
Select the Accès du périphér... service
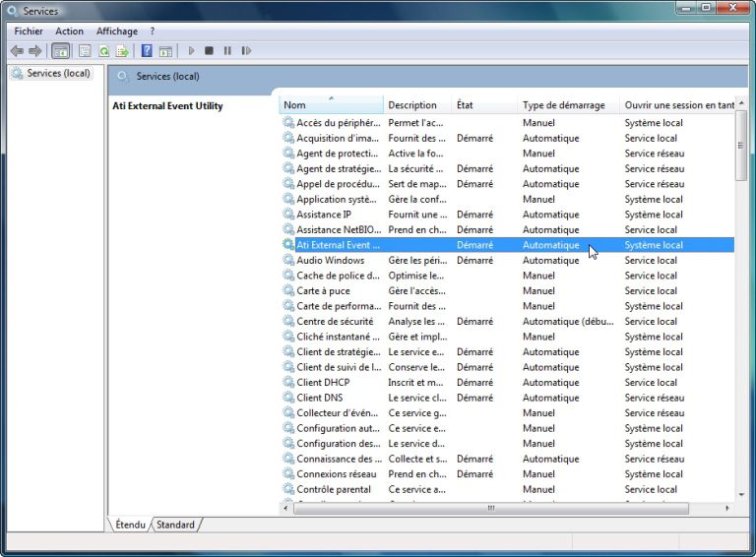(506, 123)
